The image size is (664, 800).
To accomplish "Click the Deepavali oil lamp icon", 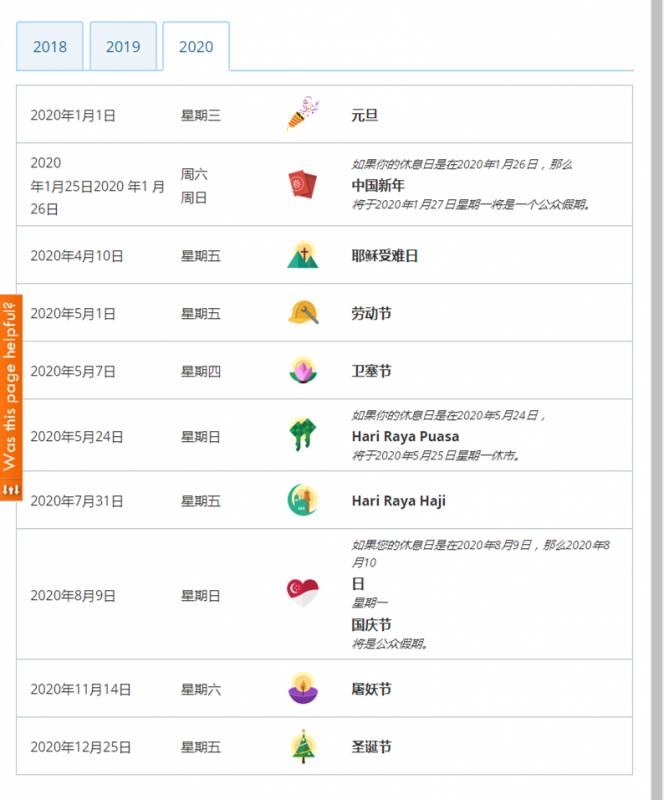I will click(x=302, y=688).
